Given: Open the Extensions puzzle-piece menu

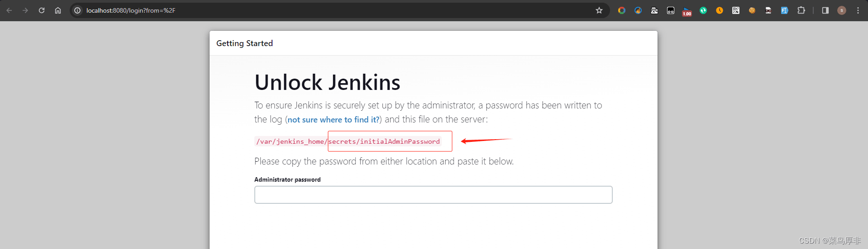Looking at the screenshot, I should click(x=801, y=10).
